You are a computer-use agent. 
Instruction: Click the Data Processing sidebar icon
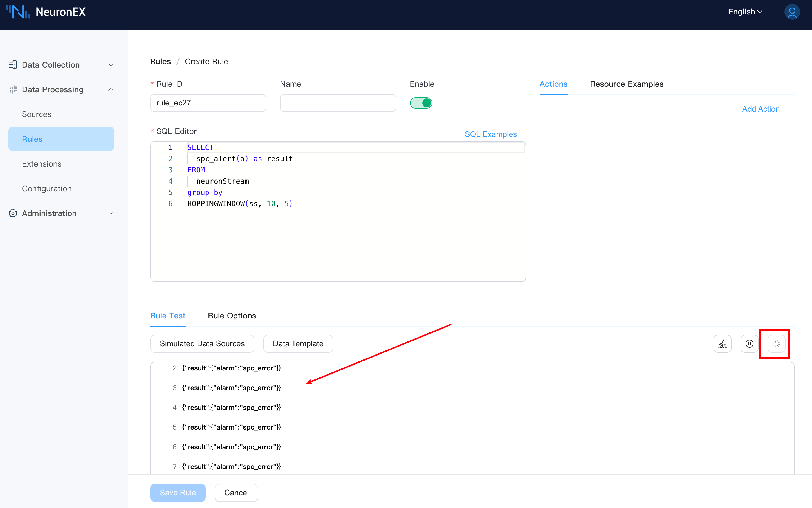pos(13,90)
